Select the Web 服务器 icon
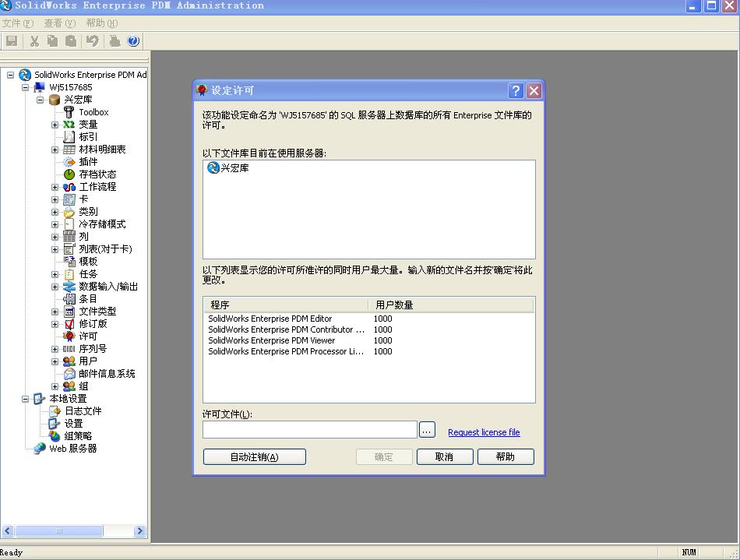Viewport: 740px width, 560px height. coord(39,449)
